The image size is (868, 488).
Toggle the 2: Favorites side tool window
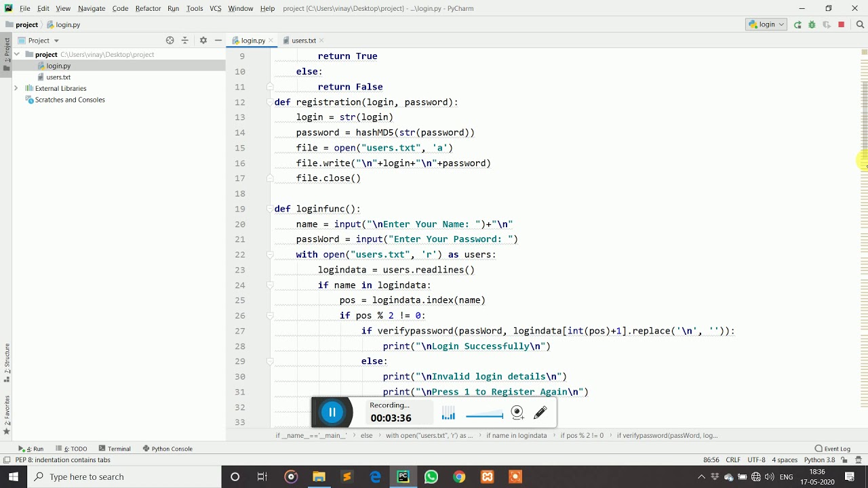[6, 415]
